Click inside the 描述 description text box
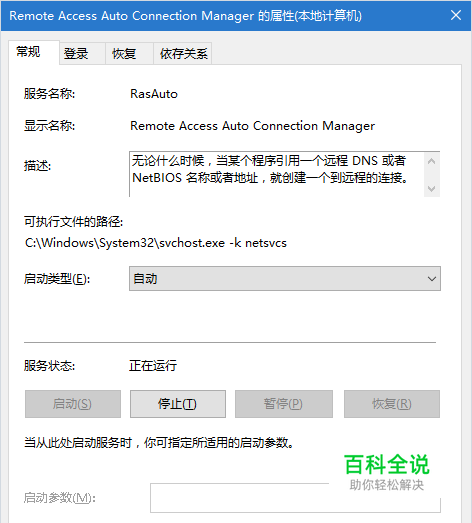472x523 pixels. pyautogui.click(x=276, y=174)
